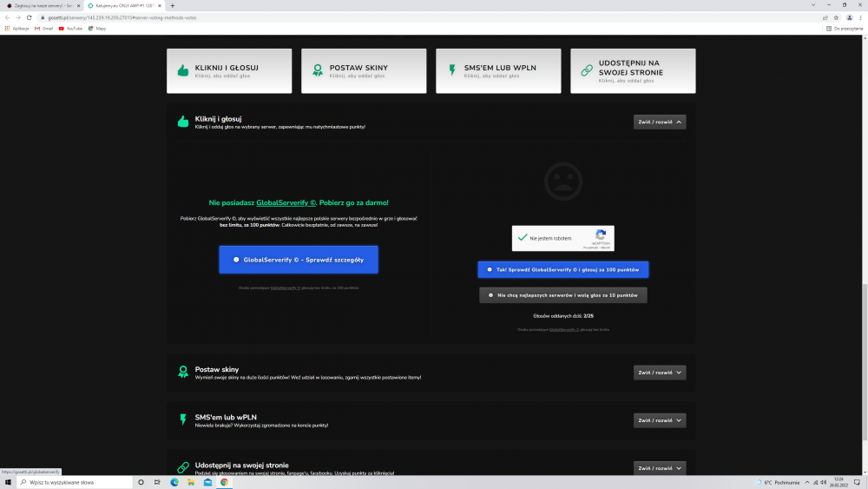868x489 pixels.
Task: Reload the page with the refresh icon
Action: pos(30,17)
